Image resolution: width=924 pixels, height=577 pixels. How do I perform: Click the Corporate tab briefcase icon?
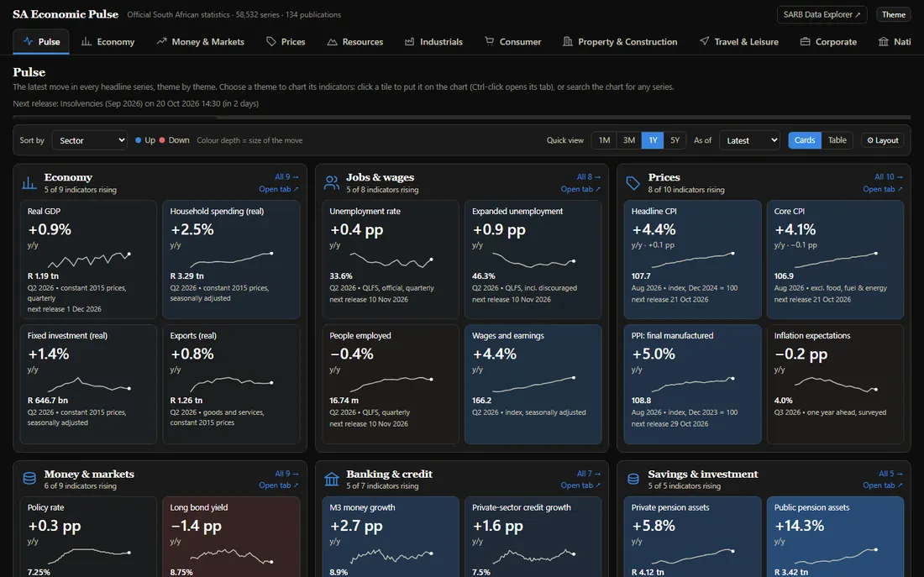tap(805, 41)
